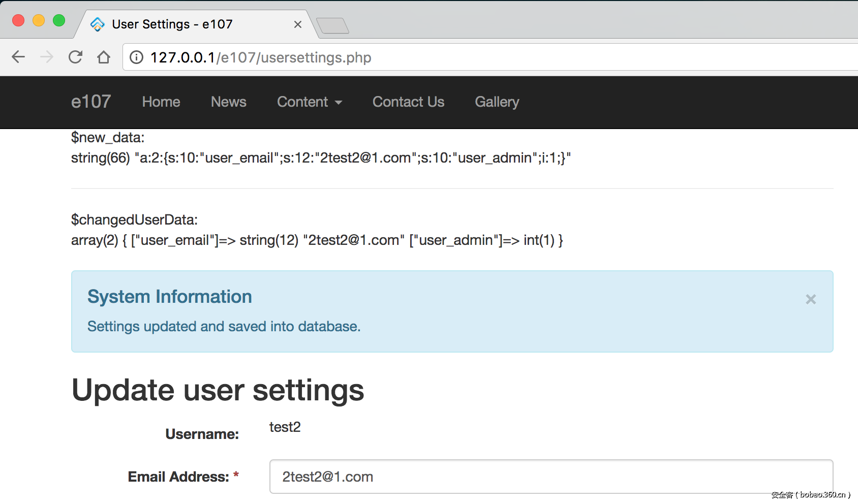Open a new browser tab
Viewport: 858px width, 504px height.
pyautogui.click(x=332, y=25)
